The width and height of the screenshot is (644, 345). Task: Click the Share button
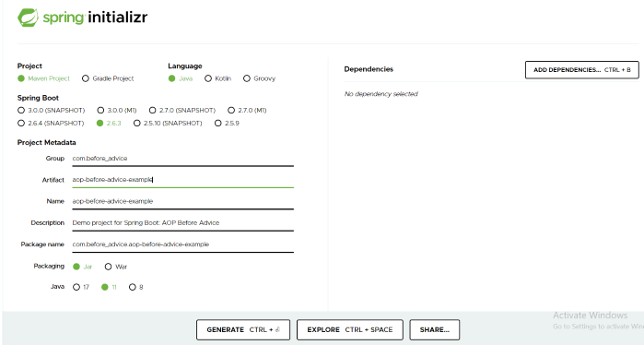[x=435, y=330]
